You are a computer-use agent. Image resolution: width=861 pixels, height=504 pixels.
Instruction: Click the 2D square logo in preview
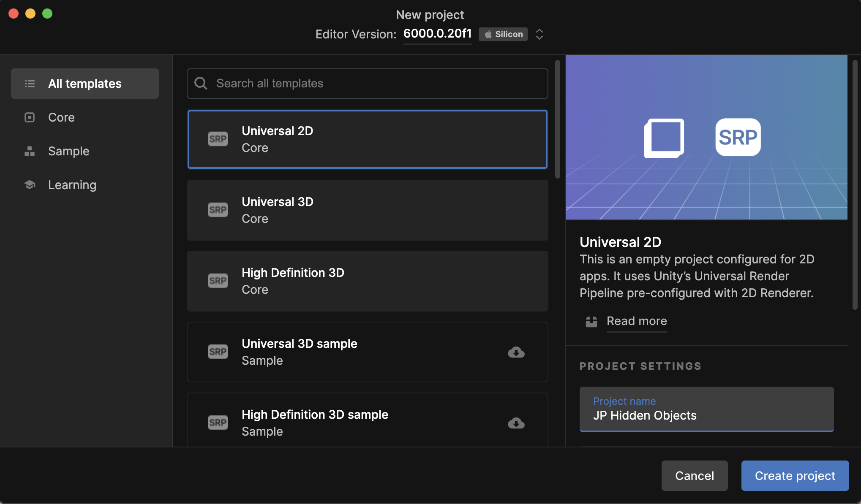point(664,138)
